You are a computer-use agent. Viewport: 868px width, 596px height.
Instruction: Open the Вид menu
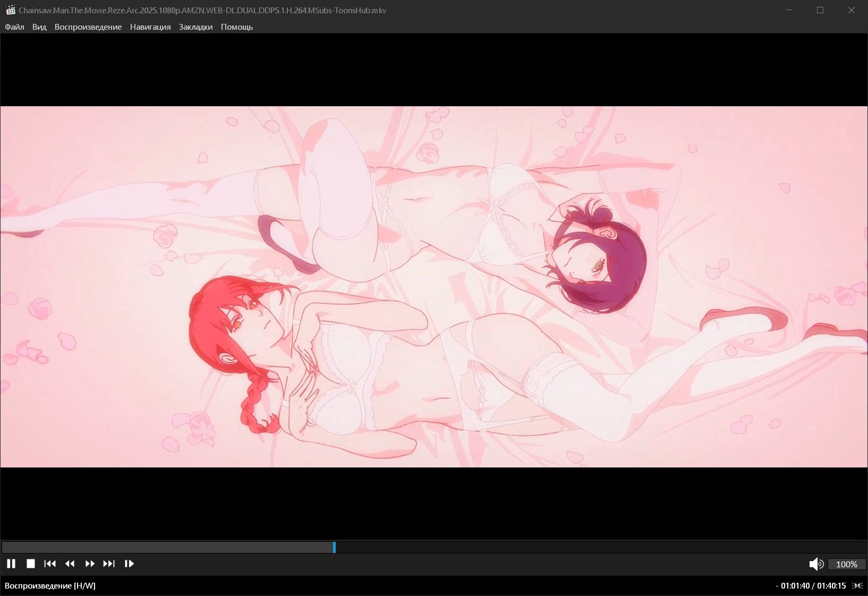tap(39, 27)
